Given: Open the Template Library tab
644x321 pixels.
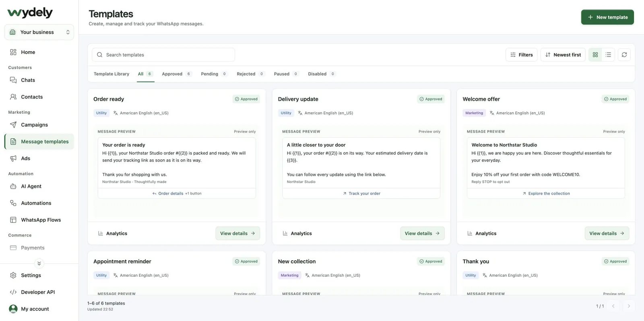Looking at the screenshot, I should [x=111, y=74].
